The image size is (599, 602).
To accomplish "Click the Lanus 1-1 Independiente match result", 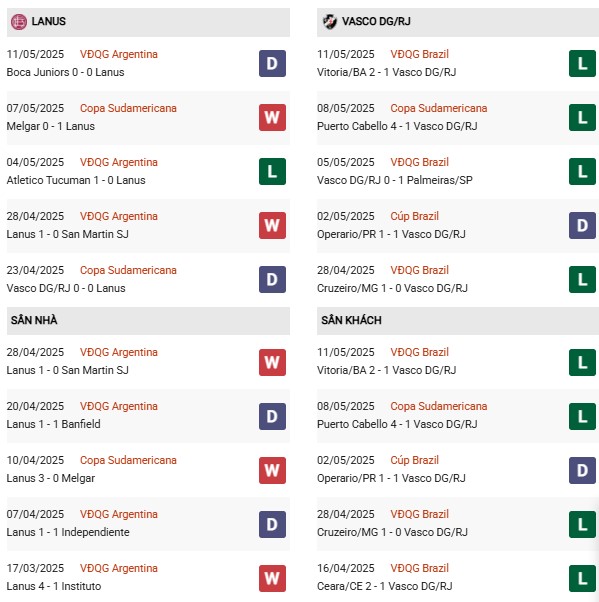I will (68, 532).
